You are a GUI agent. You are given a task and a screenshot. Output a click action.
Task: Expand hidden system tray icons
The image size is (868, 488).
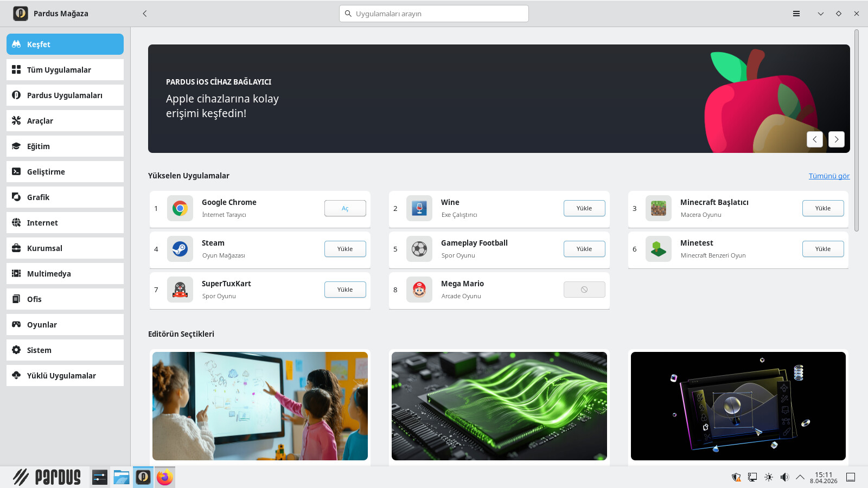tap(800, 477)
